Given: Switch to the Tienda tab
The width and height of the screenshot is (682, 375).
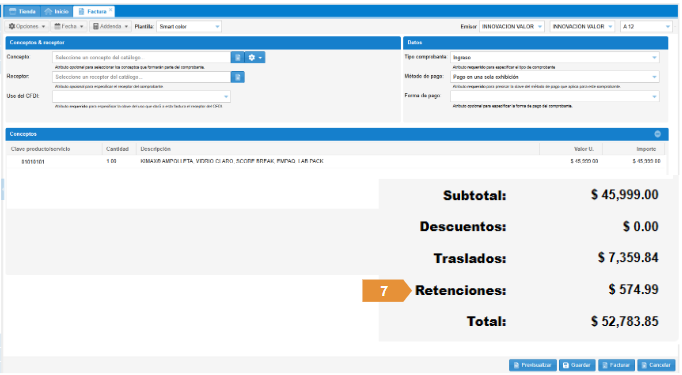Looking at the screenshot, I should pyautogui.click(x=23, y=11).
